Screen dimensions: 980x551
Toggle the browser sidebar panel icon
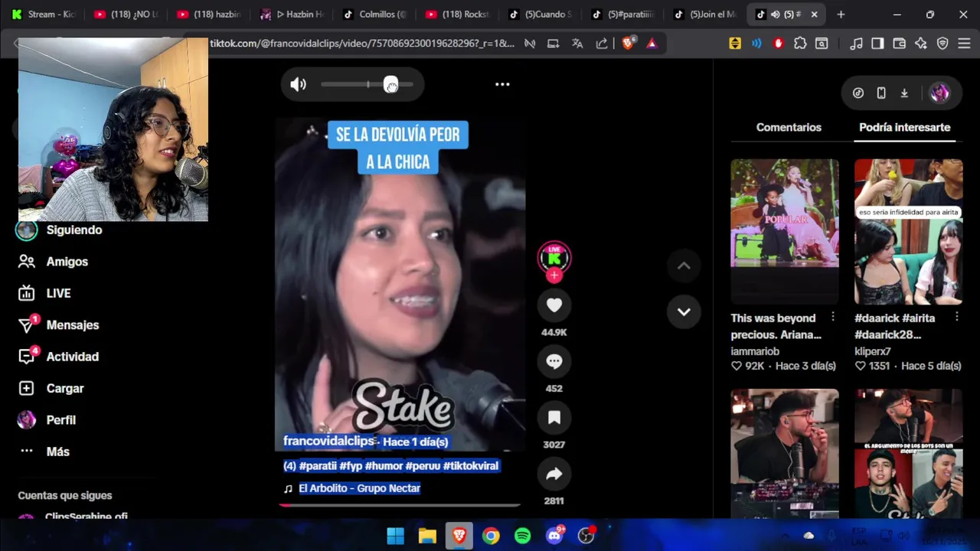click(x=877, y=44)
